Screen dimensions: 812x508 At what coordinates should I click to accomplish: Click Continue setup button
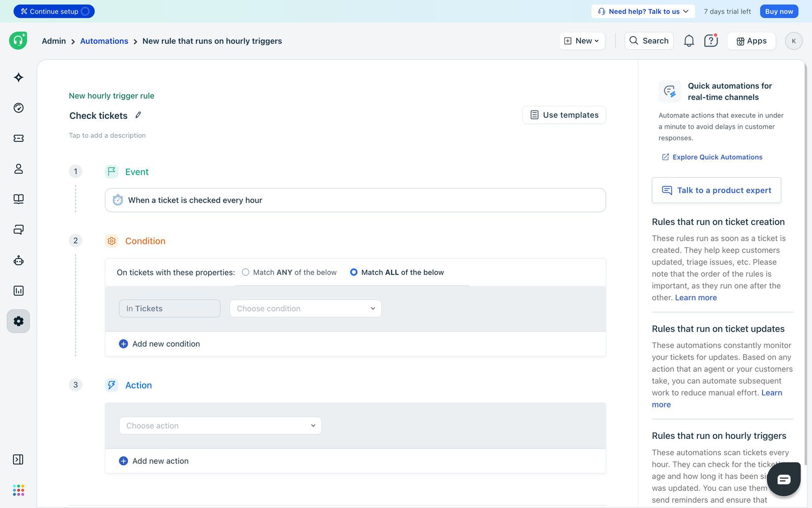coord(54,11)
